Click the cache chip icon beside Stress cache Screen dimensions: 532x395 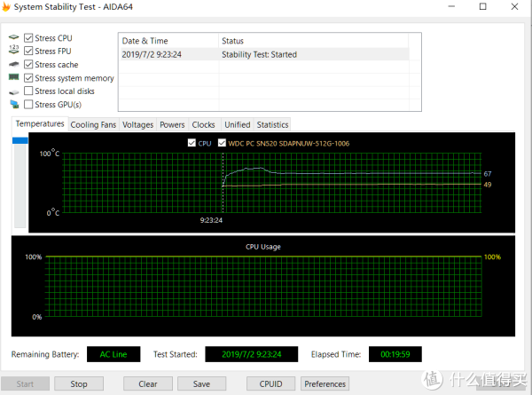tap(14, 64)
